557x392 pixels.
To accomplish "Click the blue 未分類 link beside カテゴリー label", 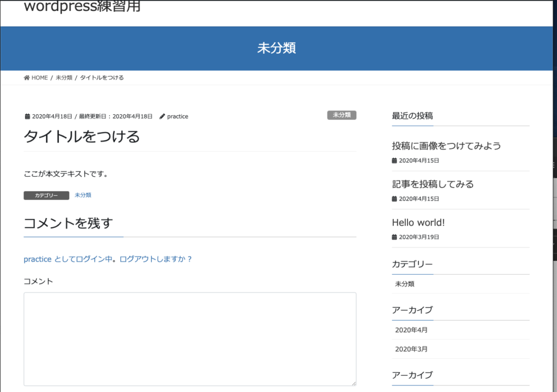I will [83, 195].
